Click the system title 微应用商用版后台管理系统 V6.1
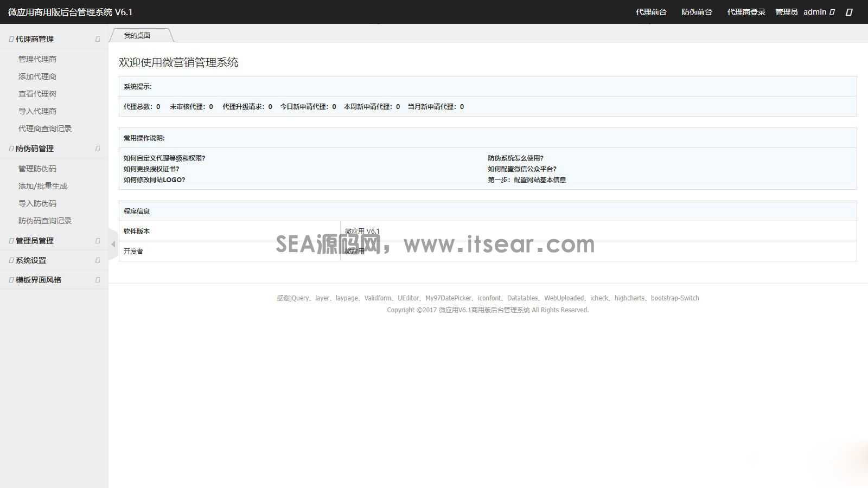 pos(71,12)
